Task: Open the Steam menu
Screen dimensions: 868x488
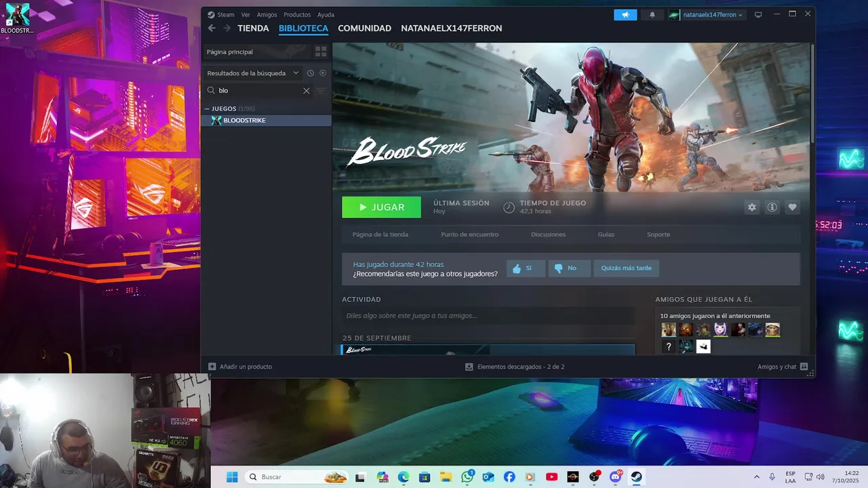Action: (x=221, y=14)
